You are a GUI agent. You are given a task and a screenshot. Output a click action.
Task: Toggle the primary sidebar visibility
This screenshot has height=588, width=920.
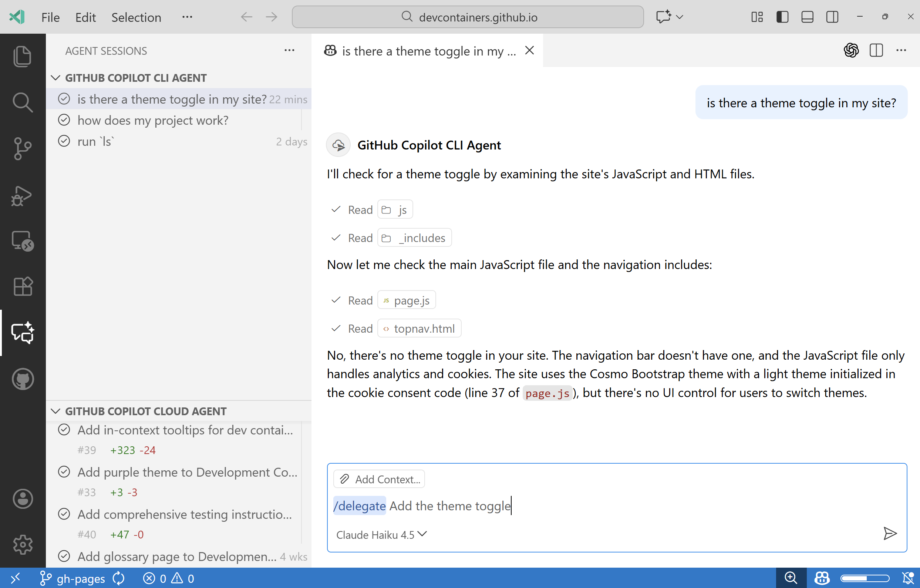782,17
